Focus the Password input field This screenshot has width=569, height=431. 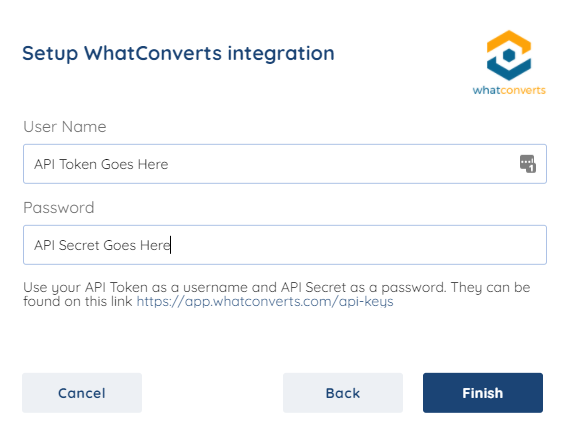[285, 245]
